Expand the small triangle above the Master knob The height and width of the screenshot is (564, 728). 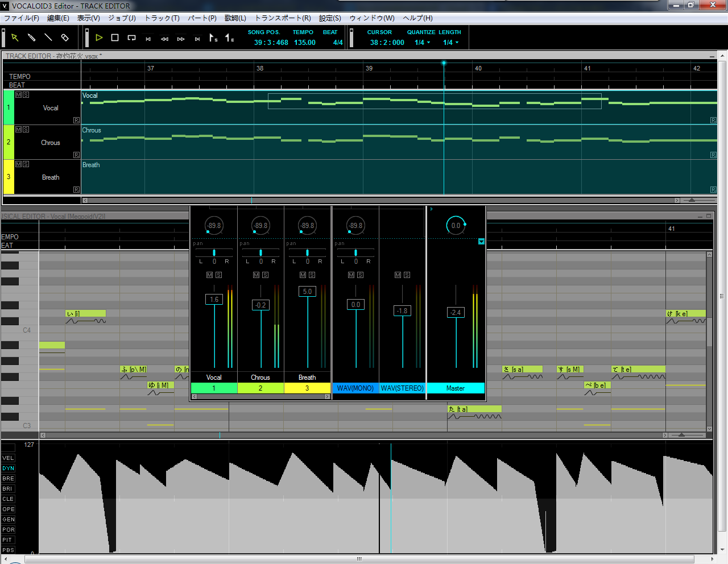[432, 209]
